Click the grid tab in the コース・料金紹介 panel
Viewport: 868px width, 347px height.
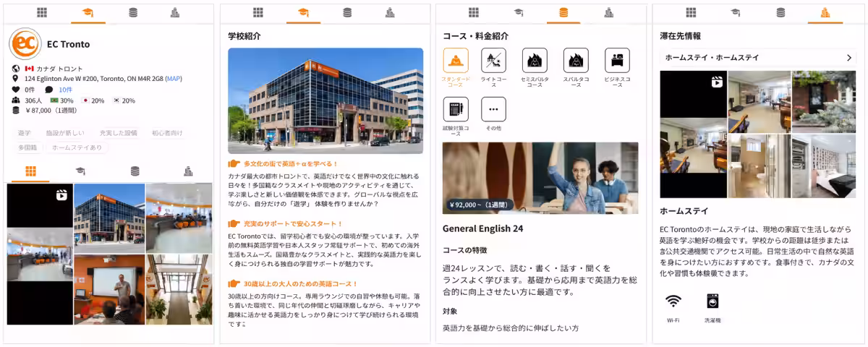coord(474,12)
